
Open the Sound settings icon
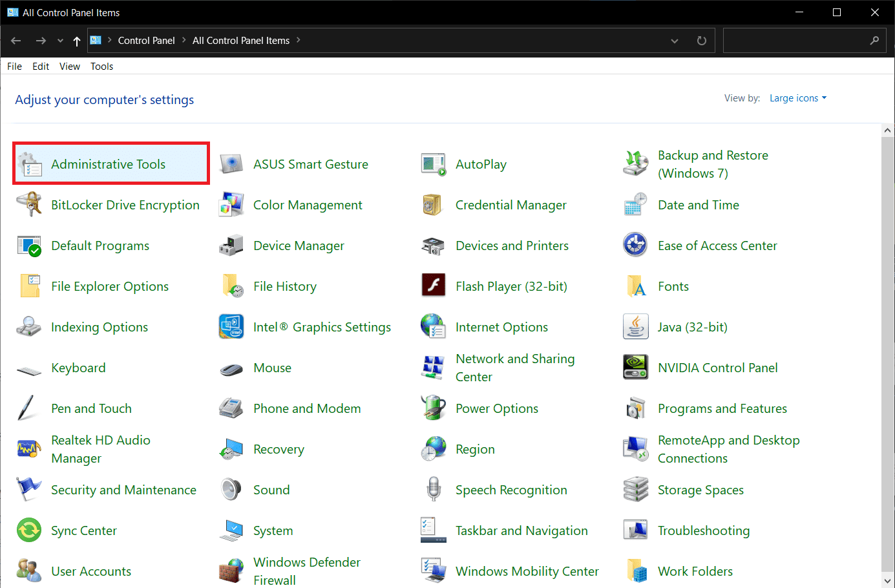271,489
